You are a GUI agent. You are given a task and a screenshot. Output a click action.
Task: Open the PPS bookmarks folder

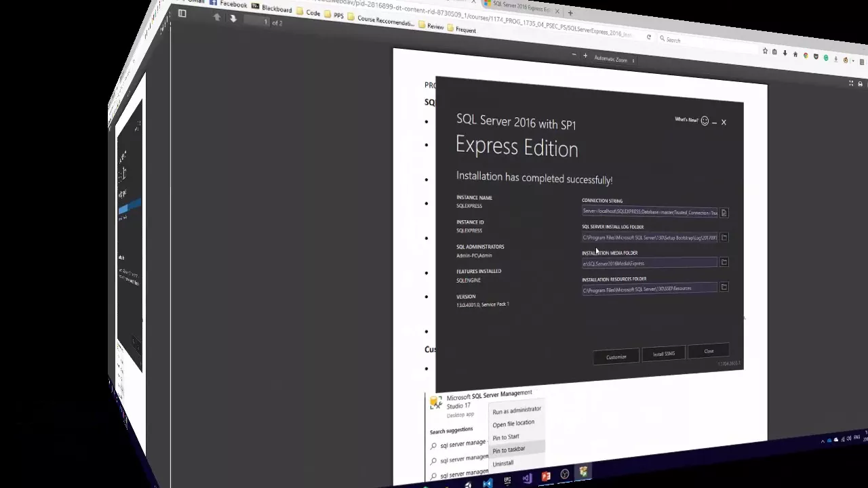tap(335, 14)
